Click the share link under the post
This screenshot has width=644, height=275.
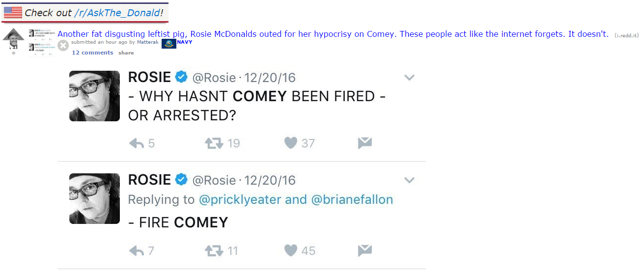point(126,53)
